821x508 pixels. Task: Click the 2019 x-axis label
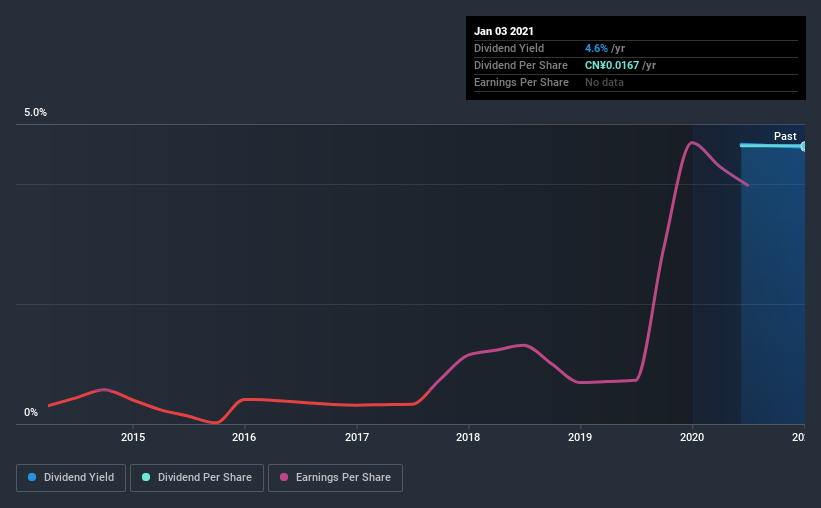(580, 437)
